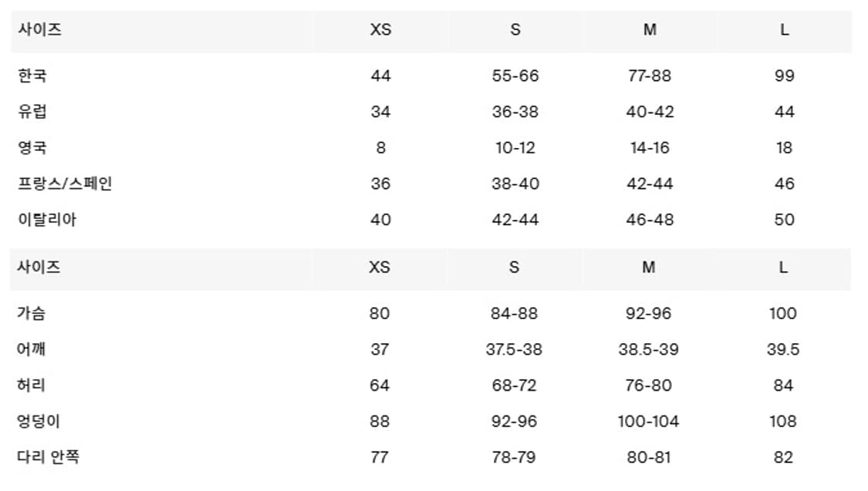
Task: Select the UK size 14-16 cell
Action: pos(649,148)
